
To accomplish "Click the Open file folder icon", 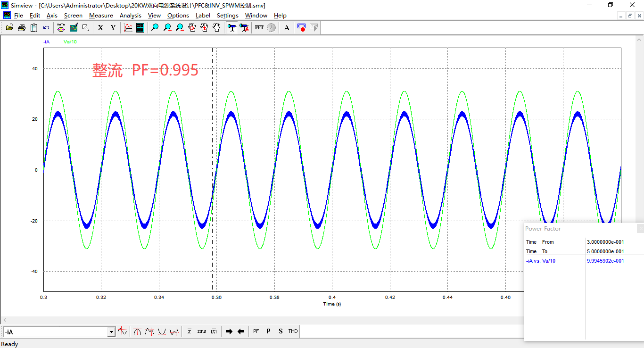I will tap(9, 28).
